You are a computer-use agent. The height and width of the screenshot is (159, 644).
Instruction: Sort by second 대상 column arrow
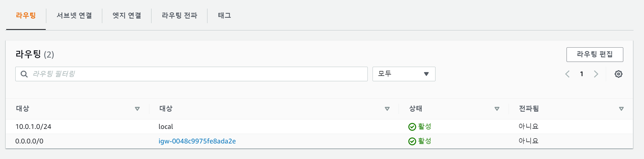click(x=387, y=109)
